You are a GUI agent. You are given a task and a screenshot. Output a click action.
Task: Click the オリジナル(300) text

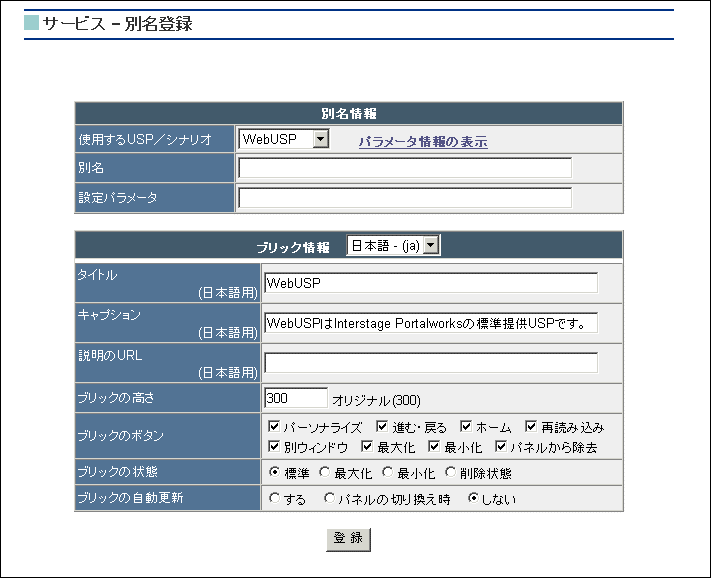(376, 400)
